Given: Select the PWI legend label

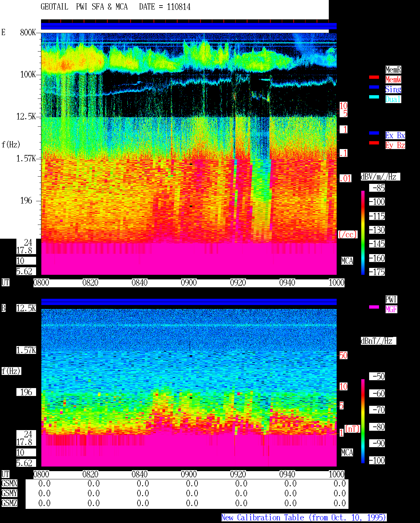Looking at the screenshot, I should (x=391, y=299).
